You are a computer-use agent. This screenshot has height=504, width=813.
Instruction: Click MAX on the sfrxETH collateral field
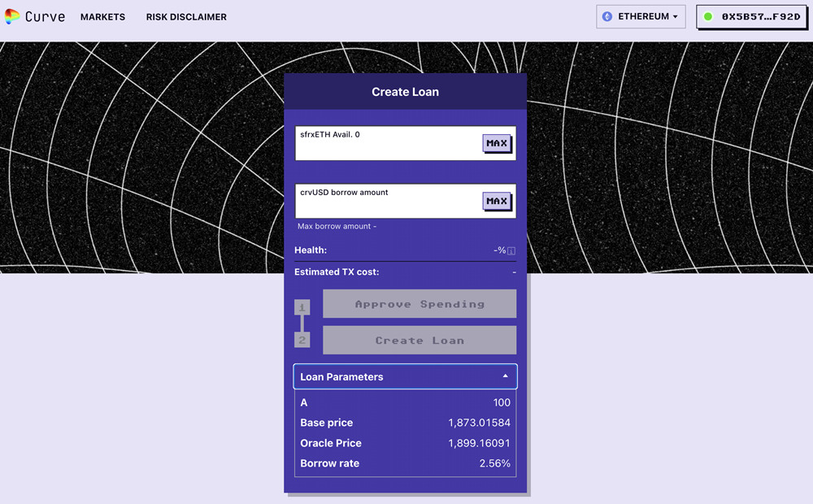point(497,143)
